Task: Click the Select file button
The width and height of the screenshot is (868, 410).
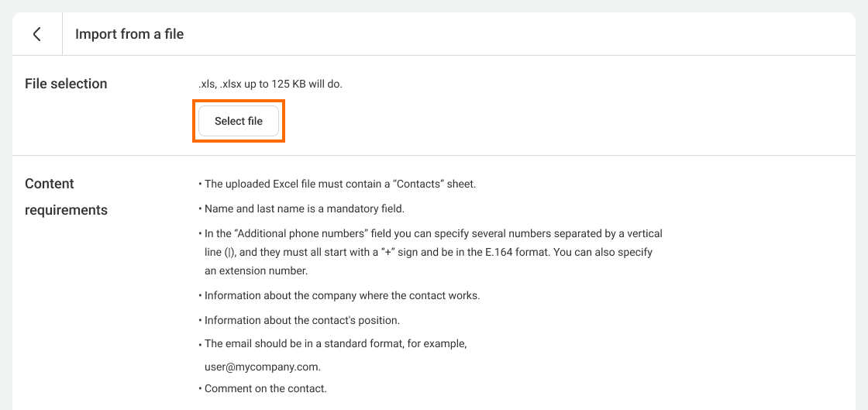Action: pyautogui.click(x=239, y=121)
